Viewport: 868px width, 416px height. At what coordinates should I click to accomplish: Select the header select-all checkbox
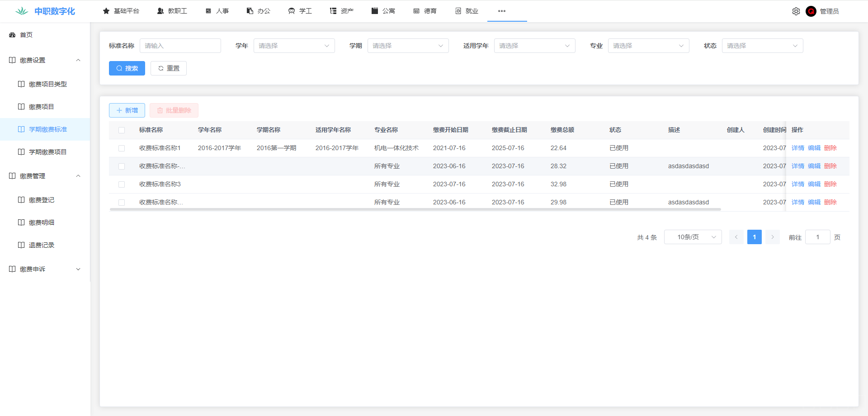[122, 130]
